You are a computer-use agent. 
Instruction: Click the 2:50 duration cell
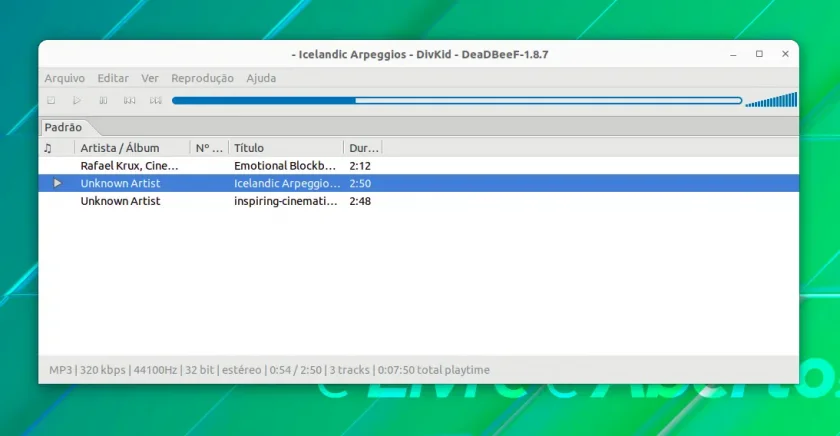[360, 183]
